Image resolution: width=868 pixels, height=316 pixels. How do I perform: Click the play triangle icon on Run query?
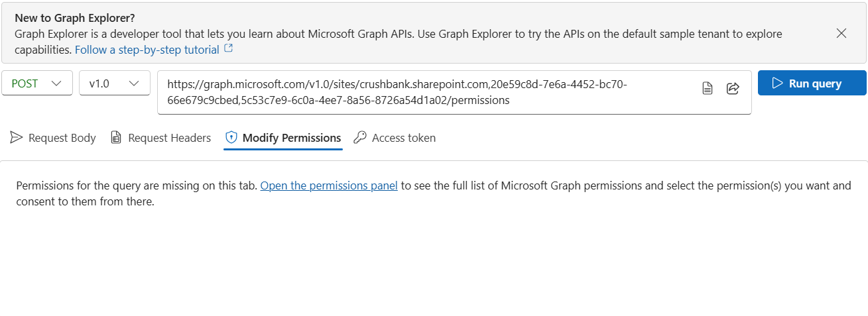[778, 83]
